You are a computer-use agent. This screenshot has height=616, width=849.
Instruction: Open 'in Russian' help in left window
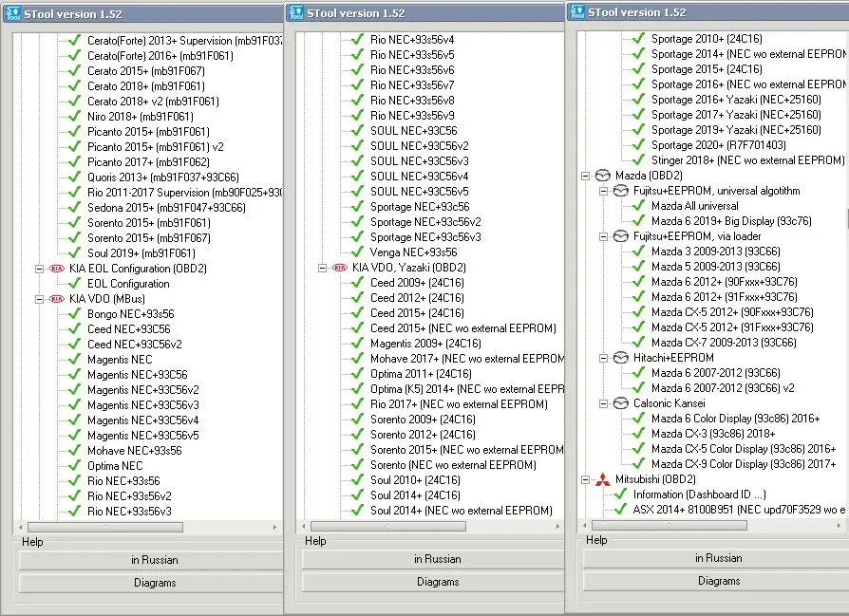click(152, 560)
